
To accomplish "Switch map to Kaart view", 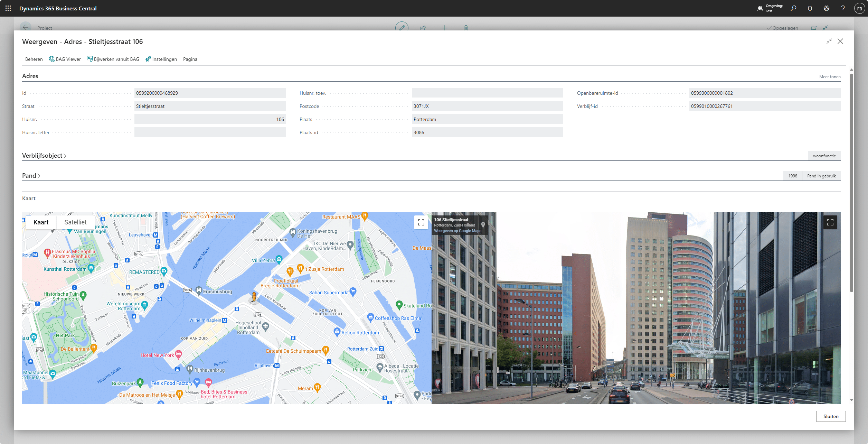I will point(41,222).
